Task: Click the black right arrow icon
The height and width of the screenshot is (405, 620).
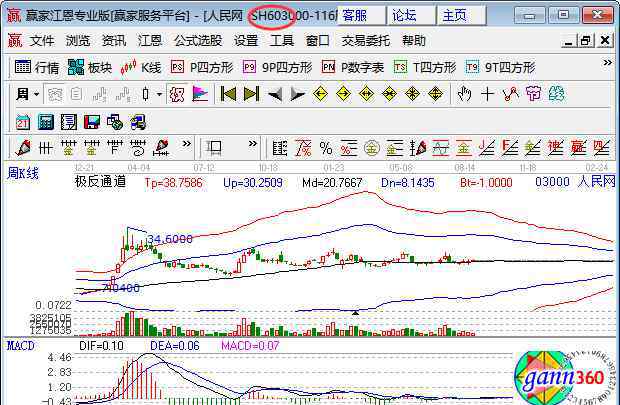Action: pos(298,95)
